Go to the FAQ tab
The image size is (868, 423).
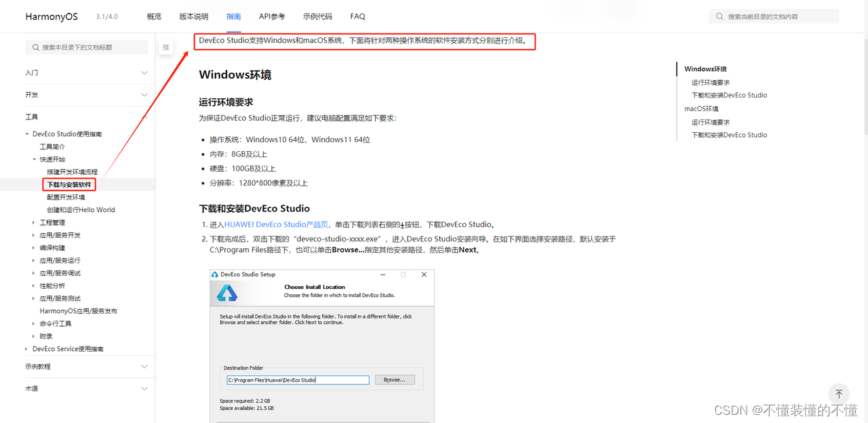tap(357, 16)
